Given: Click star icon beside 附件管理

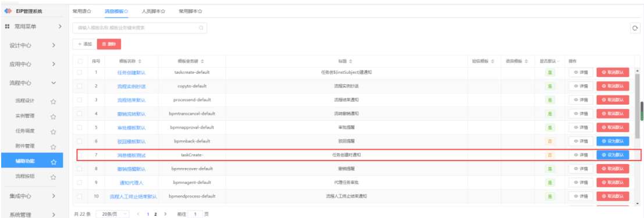Looking at the screenshot, I should coord(53,146).
